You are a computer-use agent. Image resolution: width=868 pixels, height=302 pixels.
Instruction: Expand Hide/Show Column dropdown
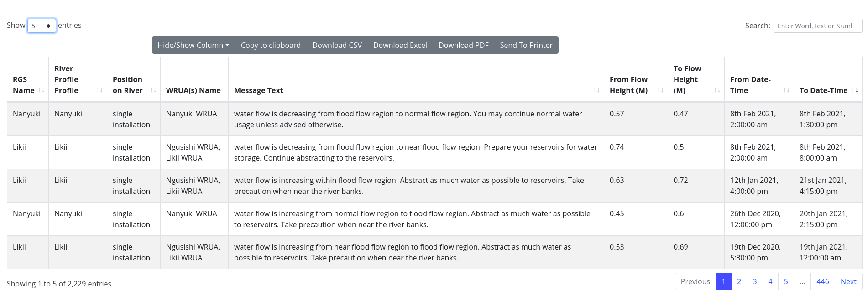193,45
